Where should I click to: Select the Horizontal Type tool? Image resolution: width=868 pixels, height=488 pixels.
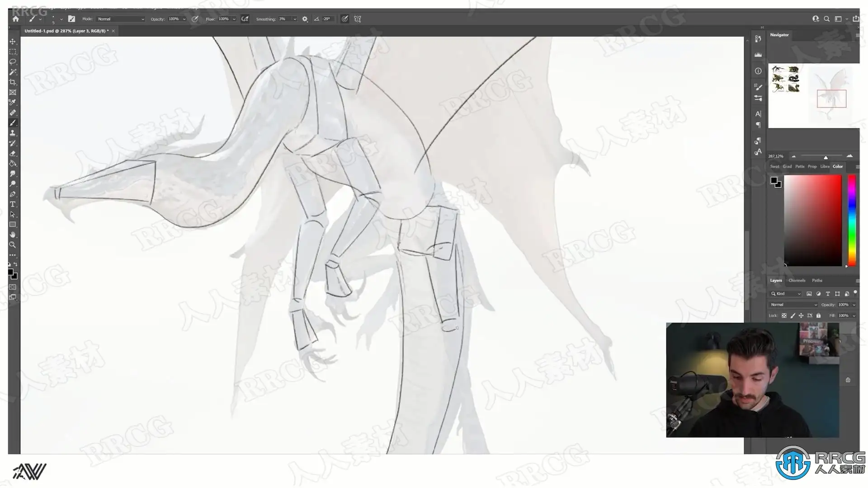(13, 204)
